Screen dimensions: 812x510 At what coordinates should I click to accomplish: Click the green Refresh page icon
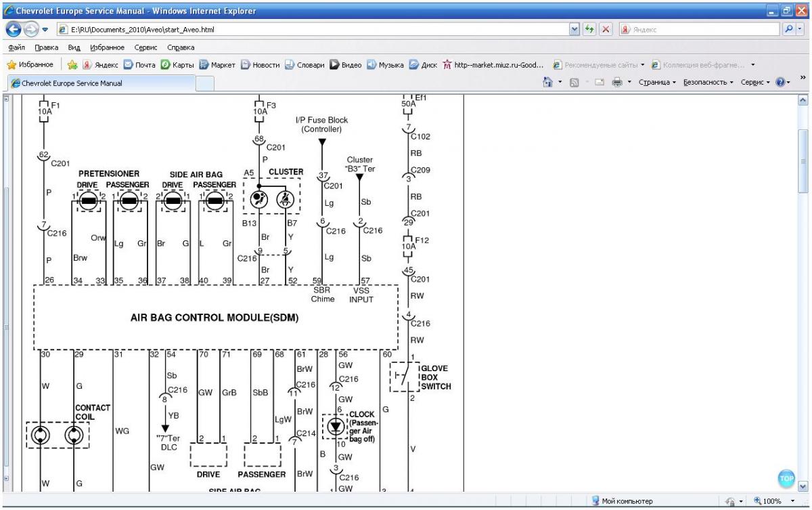590,30
